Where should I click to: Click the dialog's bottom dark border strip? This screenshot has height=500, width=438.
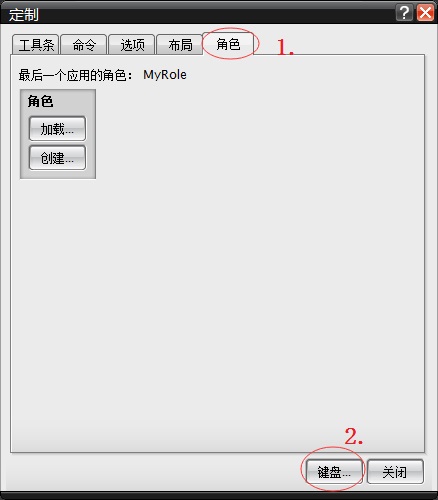(x=219, y=496)
